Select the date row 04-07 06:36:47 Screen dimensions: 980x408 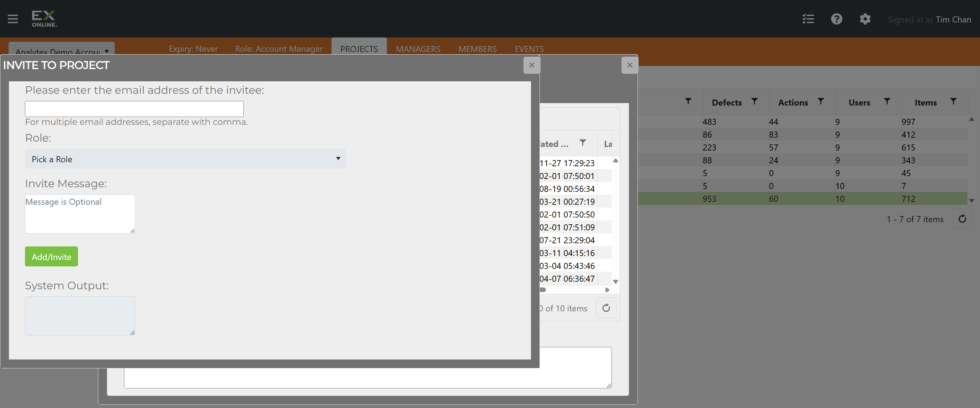click(575, 279)
